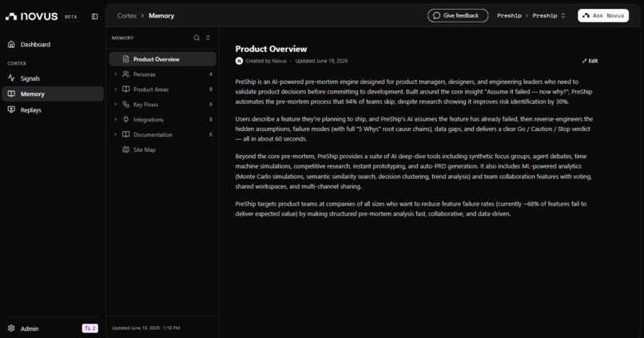The width and height of the screenshot is (644, 338).
Task: Click the first Preship organization breadcrumb
Action: tap(509, 16)
